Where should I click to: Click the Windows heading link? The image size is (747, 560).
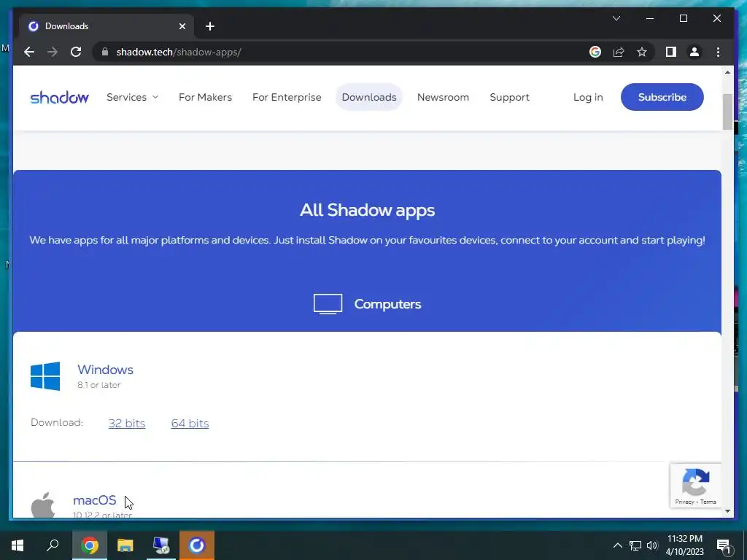[105, 370]
